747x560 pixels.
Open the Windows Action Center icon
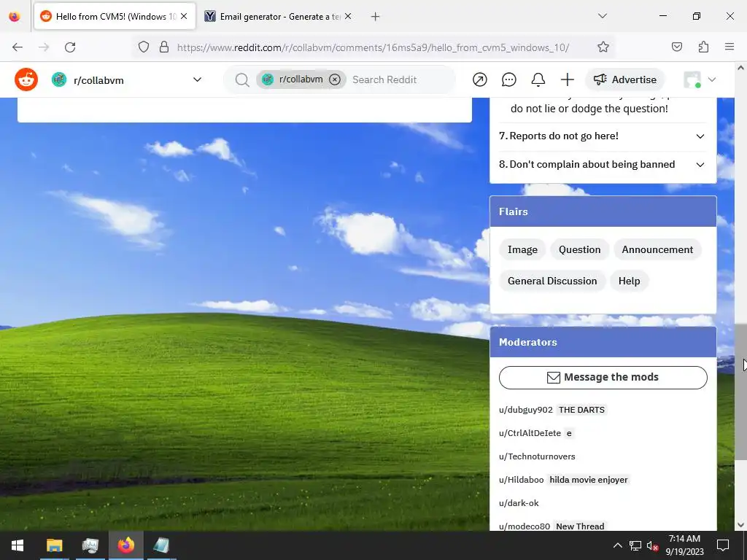pyautogui.click(x=723, y=545)
